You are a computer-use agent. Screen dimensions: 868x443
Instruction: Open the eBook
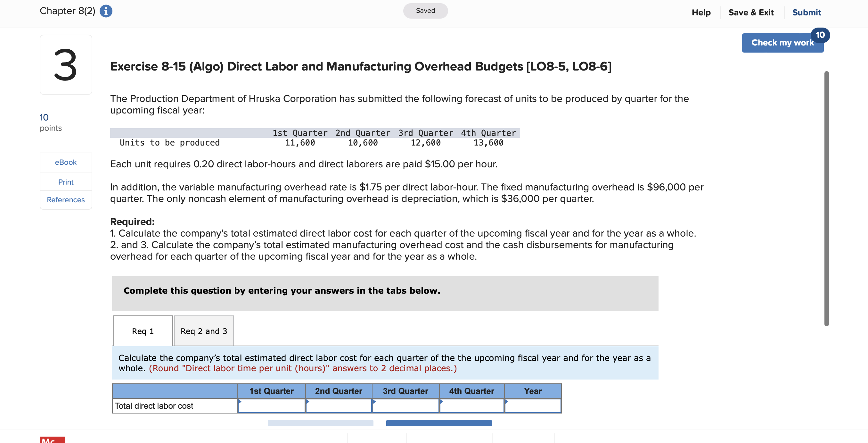tap(66, 162)
